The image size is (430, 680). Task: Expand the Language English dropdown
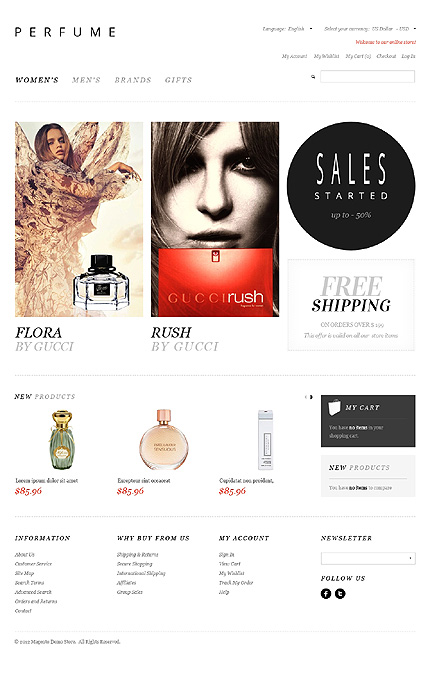point(287,29)
